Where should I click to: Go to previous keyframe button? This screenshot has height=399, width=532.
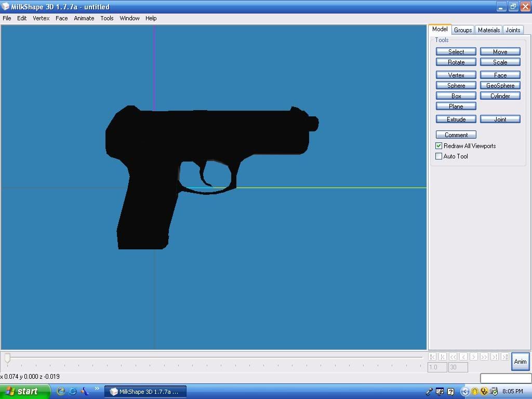(x=443, y=356)
